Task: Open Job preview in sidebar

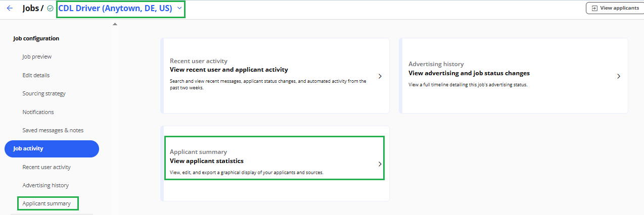Action: [x=37, y=57]
